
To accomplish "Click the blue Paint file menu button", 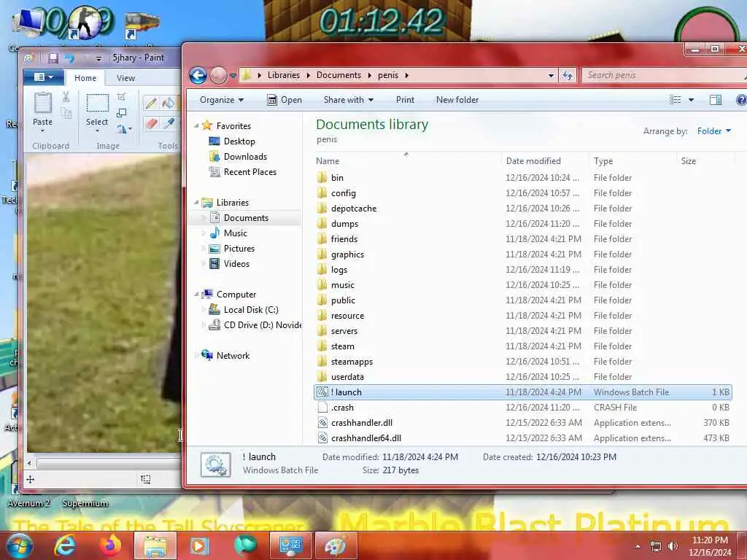I will pyautogui.click(x=43, y=77).
